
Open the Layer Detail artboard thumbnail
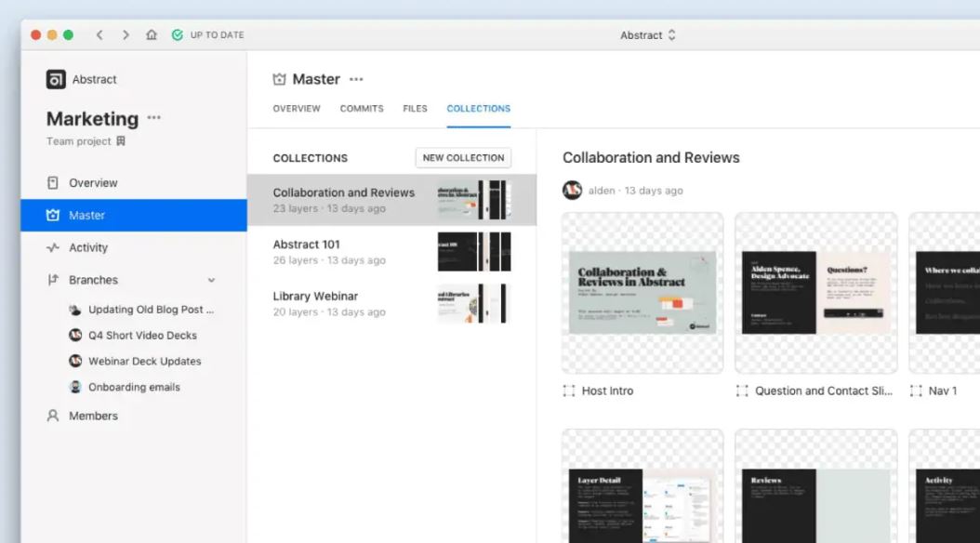tap(642, 486)
